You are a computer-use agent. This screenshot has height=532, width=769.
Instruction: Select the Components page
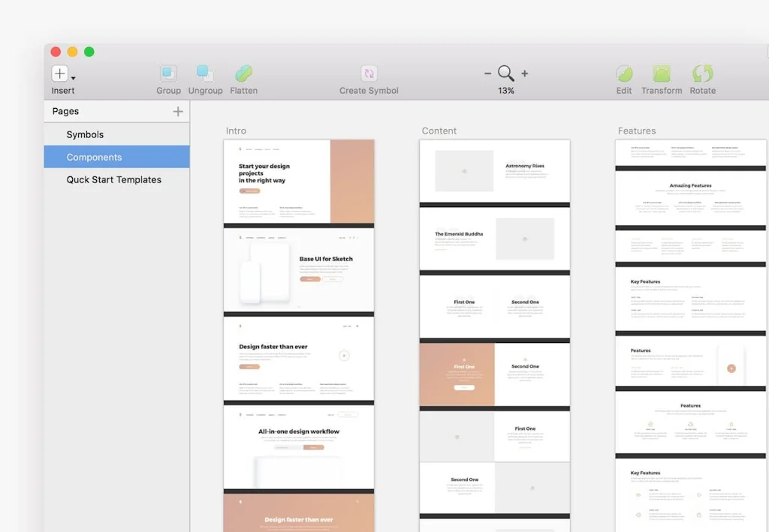pyautogui.click(x=94, y=157)
